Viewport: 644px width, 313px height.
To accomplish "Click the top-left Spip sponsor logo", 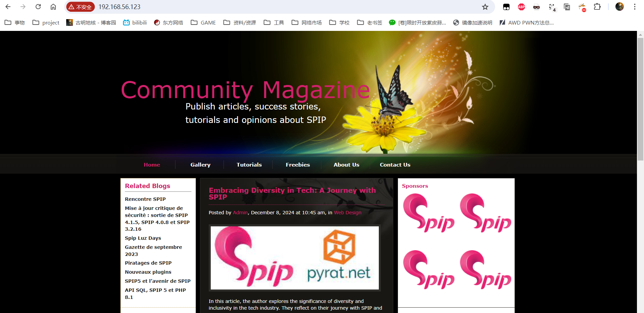I will pos(429,213).
